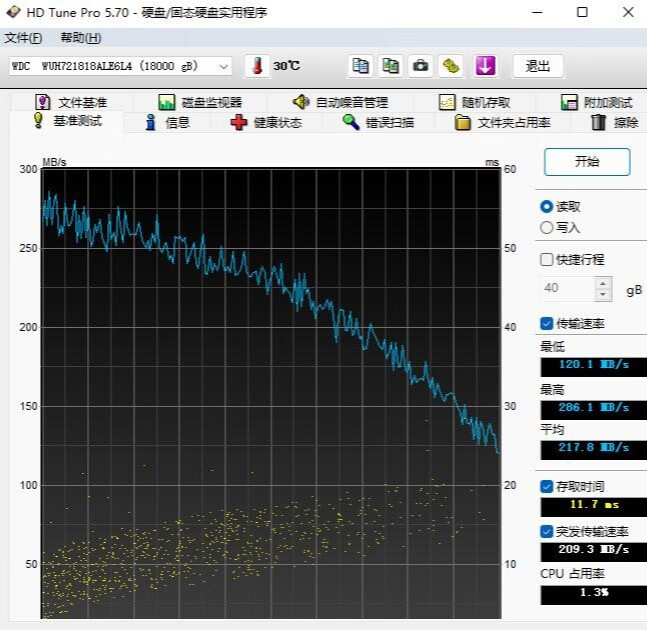Screen dimensions: 647x630
Task: Click the 40 gB short stroke input field
Action: 566,289
